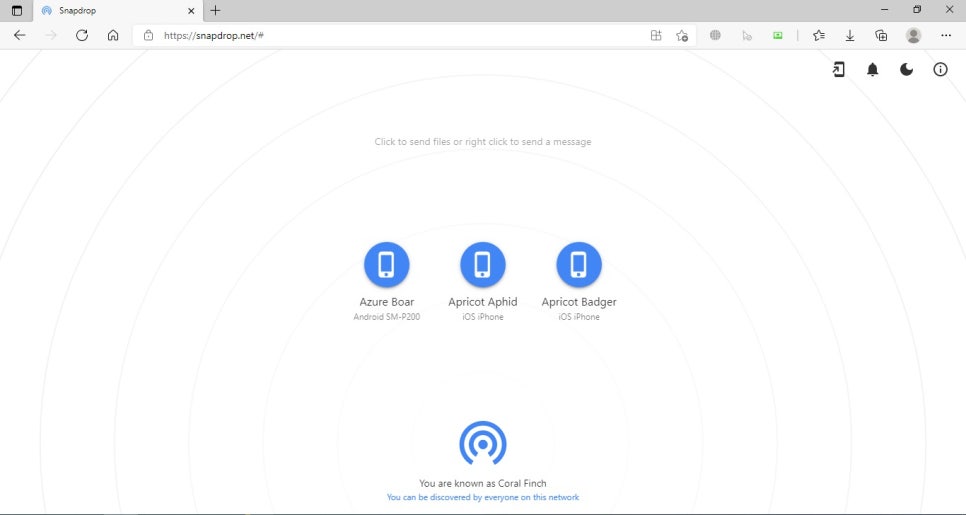Select the Snapdrop browser tab
This screenshot has width=966, height=515.
coord(110,10)
